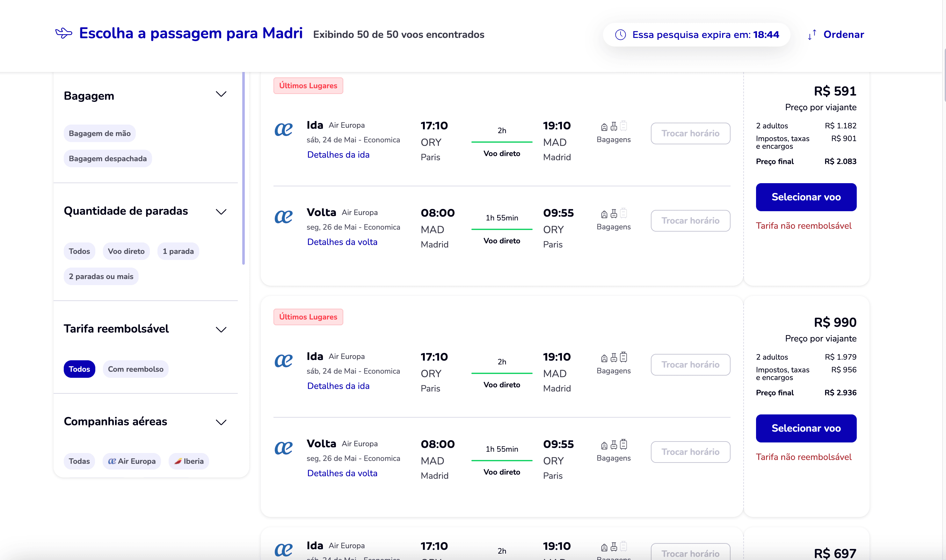The width and height of the screenshot is (946, 560).
Task: Collapse the Companhias aéreas section
Action: coord(222,422)
